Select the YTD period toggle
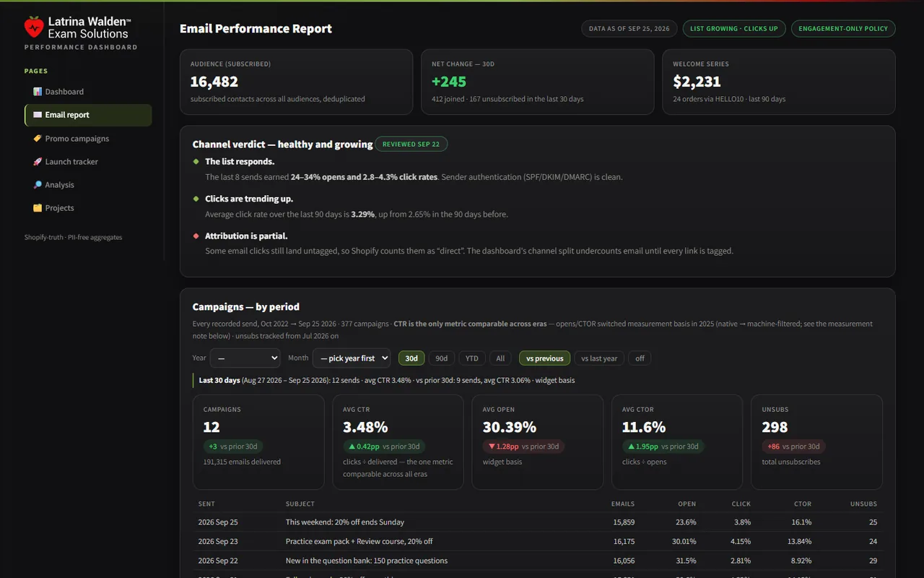The width and height of the screenshot is (924, 578). (471, 358)
